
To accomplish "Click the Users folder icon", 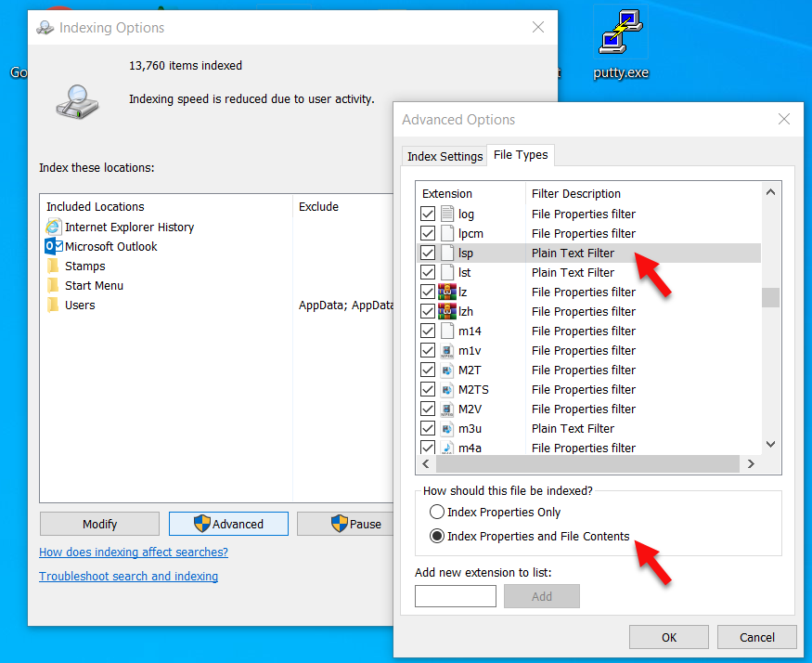I will click(52, 305).
